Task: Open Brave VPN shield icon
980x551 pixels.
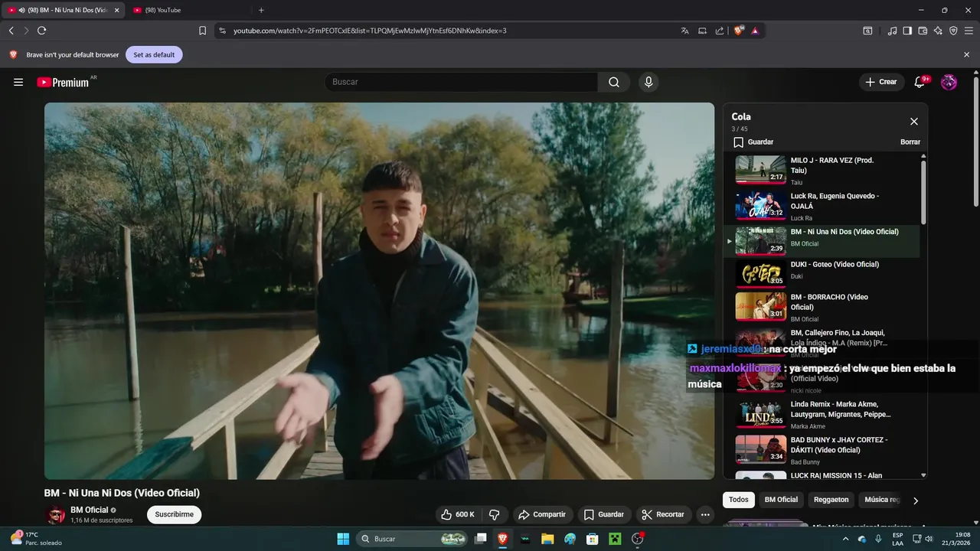Action: 953,31
